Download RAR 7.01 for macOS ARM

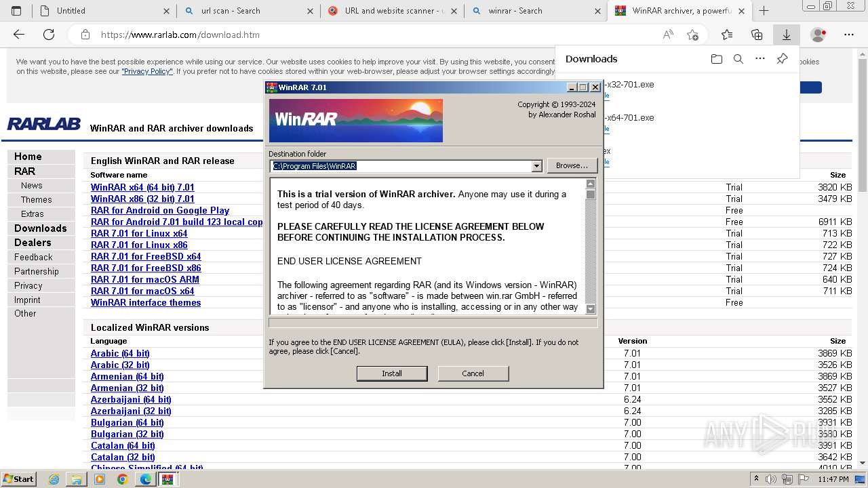pyautogui.click(x=145, y=279)
